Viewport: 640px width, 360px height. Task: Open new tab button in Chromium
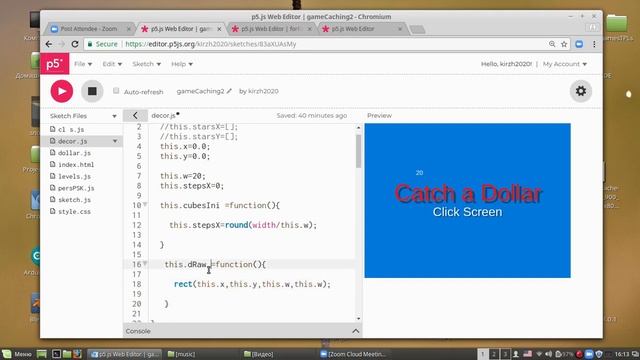click(x=418, y=29)
